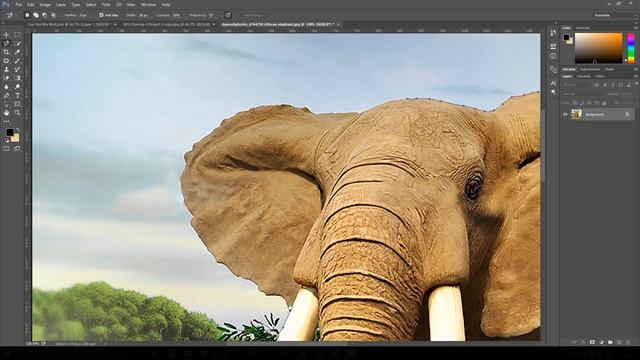Delete layer with trash icon
The width and height of the screenshot is (640, 360).
point(628,342)
